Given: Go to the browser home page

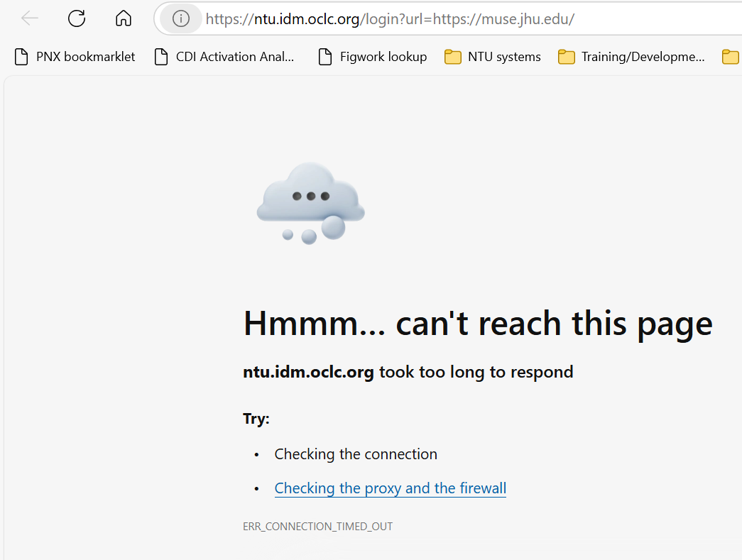Looking at the screenshot, I should point(124,18).
